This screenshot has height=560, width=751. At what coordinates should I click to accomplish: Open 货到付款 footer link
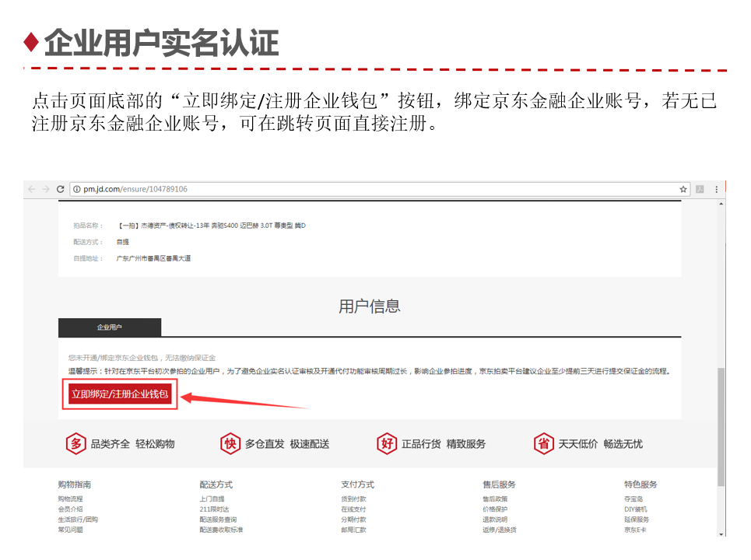tap(353, 499)
